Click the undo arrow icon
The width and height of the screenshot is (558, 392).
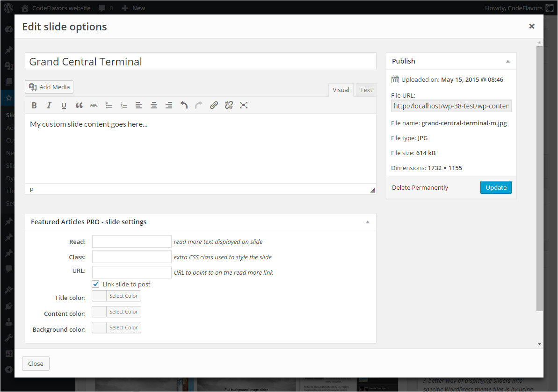pos(184,106)
